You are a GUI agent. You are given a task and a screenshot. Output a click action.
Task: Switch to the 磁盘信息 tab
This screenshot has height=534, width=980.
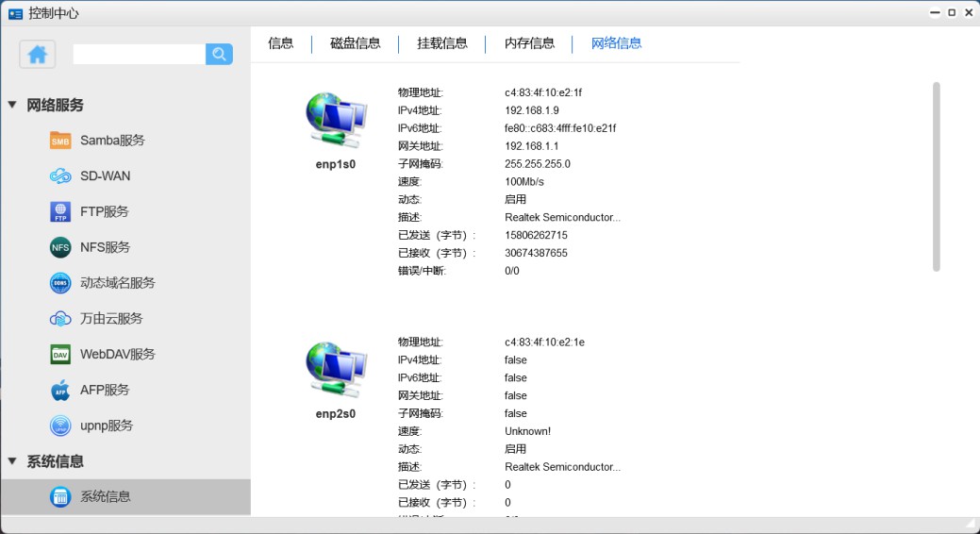click(356, 43)
